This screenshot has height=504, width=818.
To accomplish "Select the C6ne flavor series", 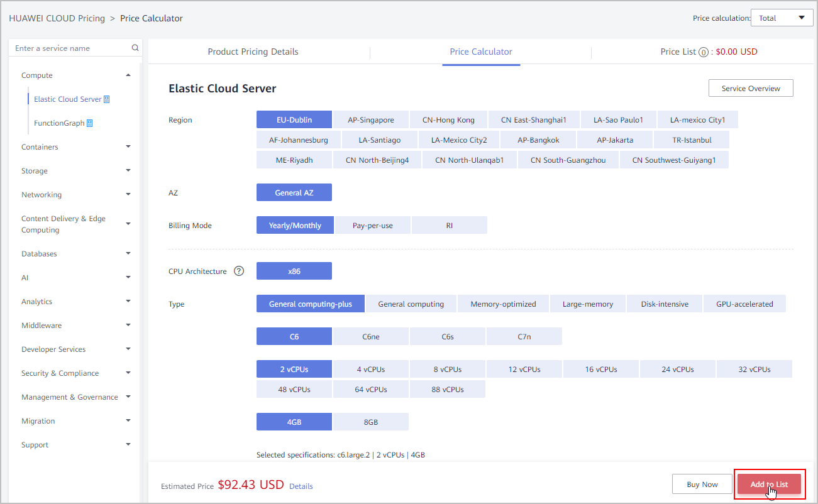I will [371, 337].
